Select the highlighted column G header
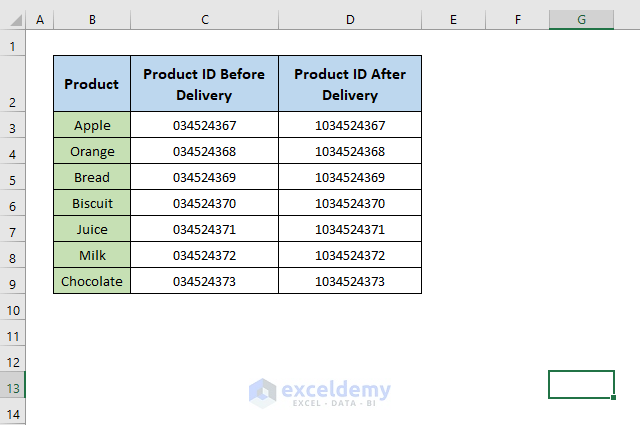Screen dimensions: 640x425 [x=581, y=19]
